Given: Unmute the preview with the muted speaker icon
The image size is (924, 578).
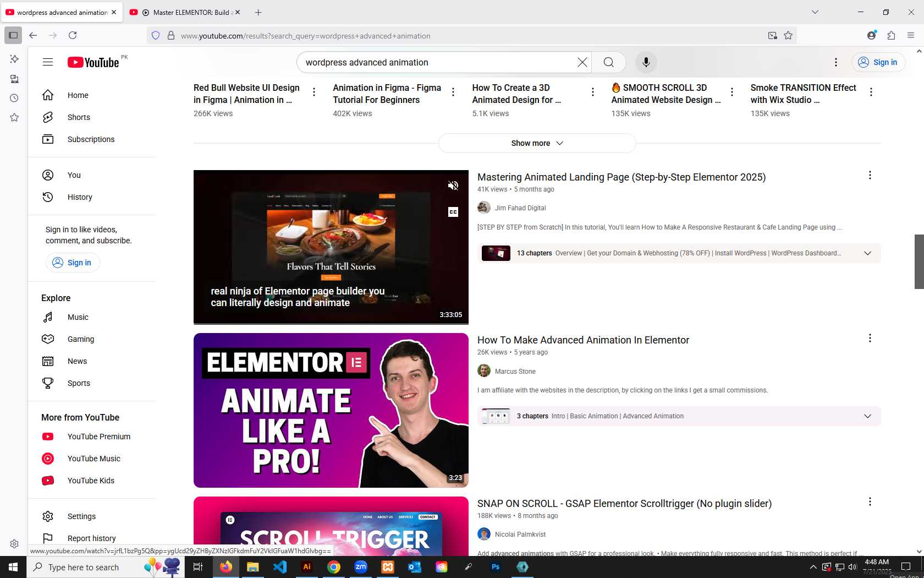Looking at the screenshot, I should (453, 186).
